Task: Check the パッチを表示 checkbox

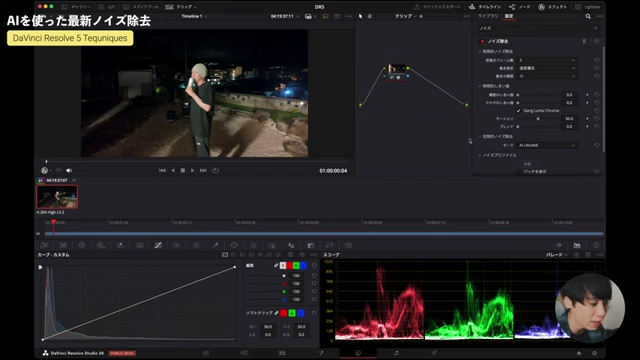Action: [x=518, y=172]
